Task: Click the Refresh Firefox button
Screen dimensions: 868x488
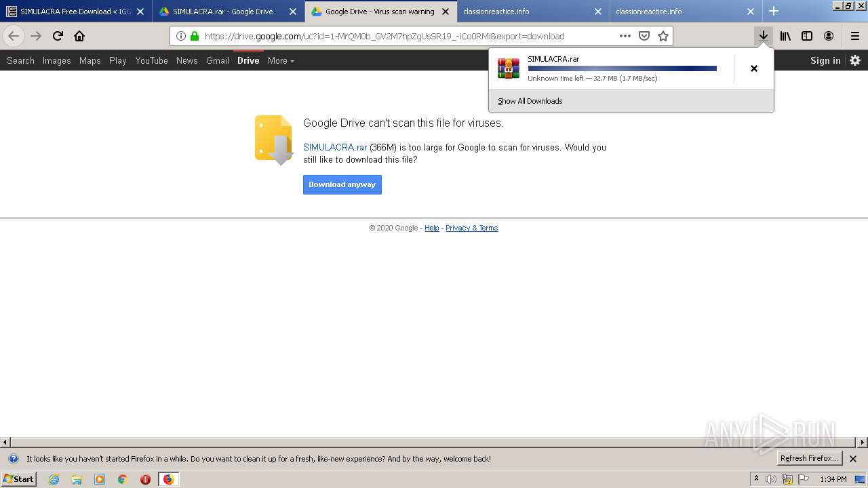Action: 810,459
